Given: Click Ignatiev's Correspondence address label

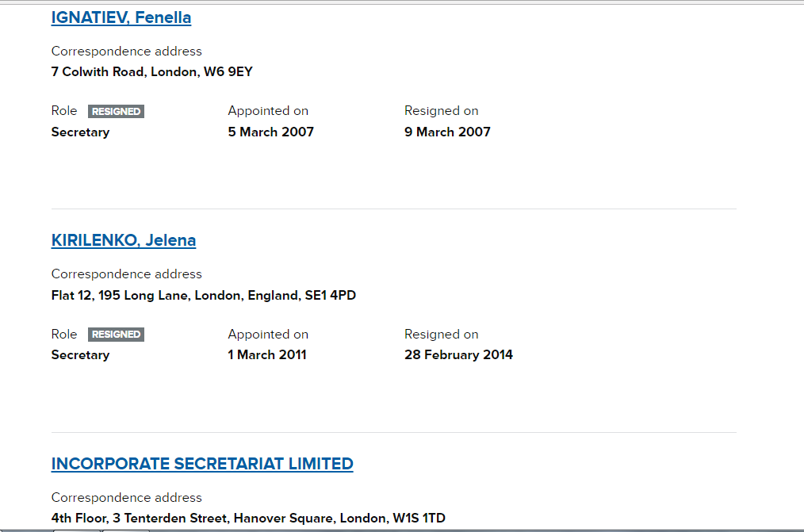Looking at the screenshot, I should pos(127,52).
